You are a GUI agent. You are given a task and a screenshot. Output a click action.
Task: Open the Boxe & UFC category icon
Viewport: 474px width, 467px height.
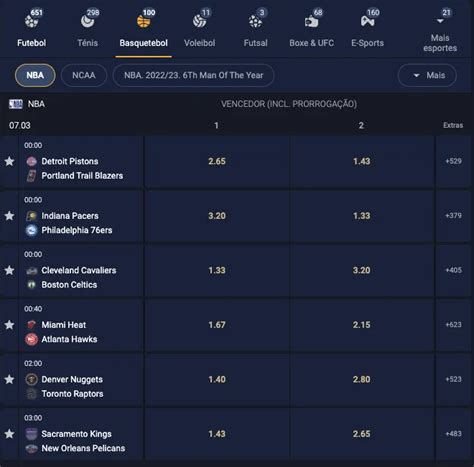point(311,21)
